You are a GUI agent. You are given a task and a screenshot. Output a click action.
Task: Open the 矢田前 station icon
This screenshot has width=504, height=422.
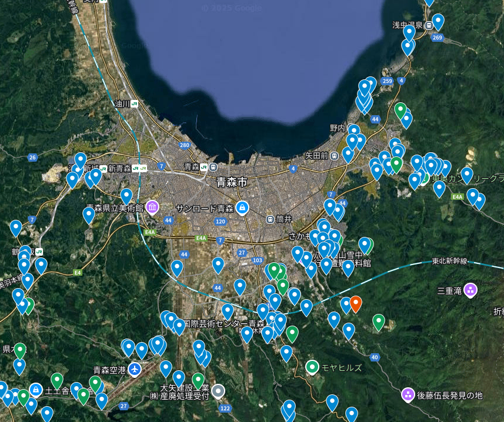coord(333,156)
